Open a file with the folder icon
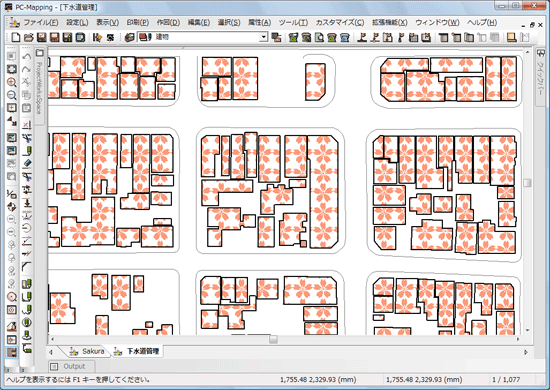 pyautogui.click(x=29, y=37)
